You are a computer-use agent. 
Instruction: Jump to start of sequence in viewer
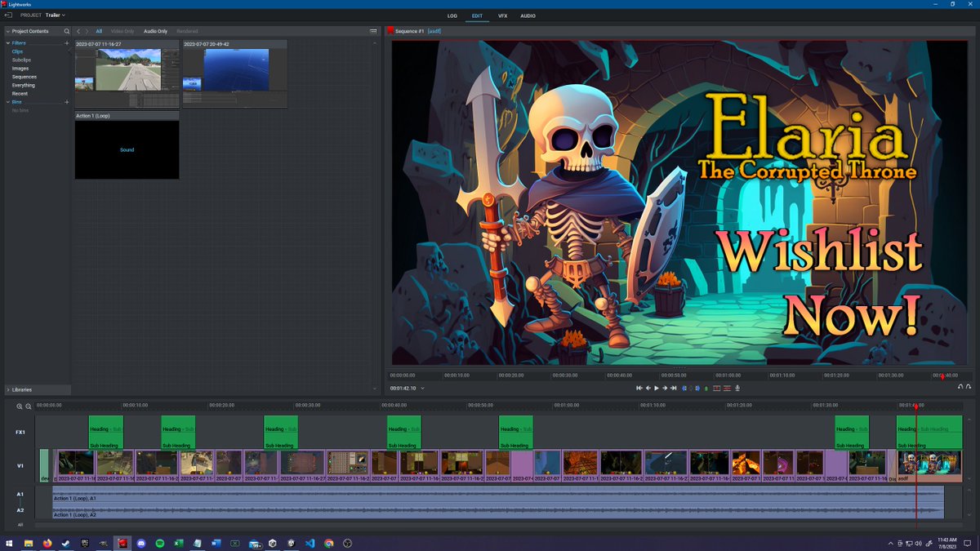639,389
